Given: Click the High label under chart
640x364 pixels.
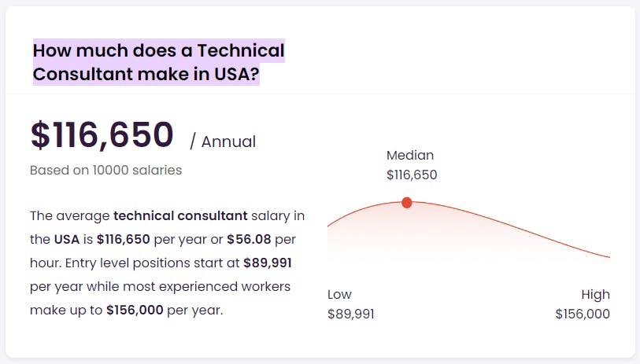Looking at the screenshot, I should point(595,294).
